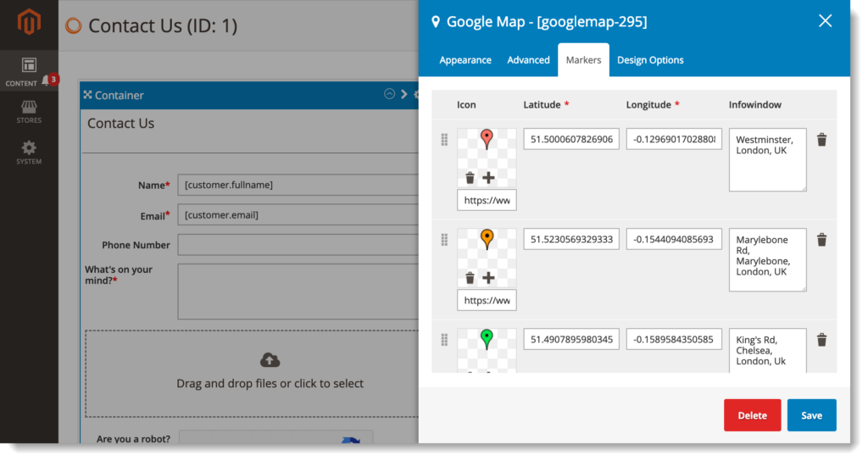Click the orange marker icon URL field
This screenshot has width=868, height=461.
tap(487, 301)
